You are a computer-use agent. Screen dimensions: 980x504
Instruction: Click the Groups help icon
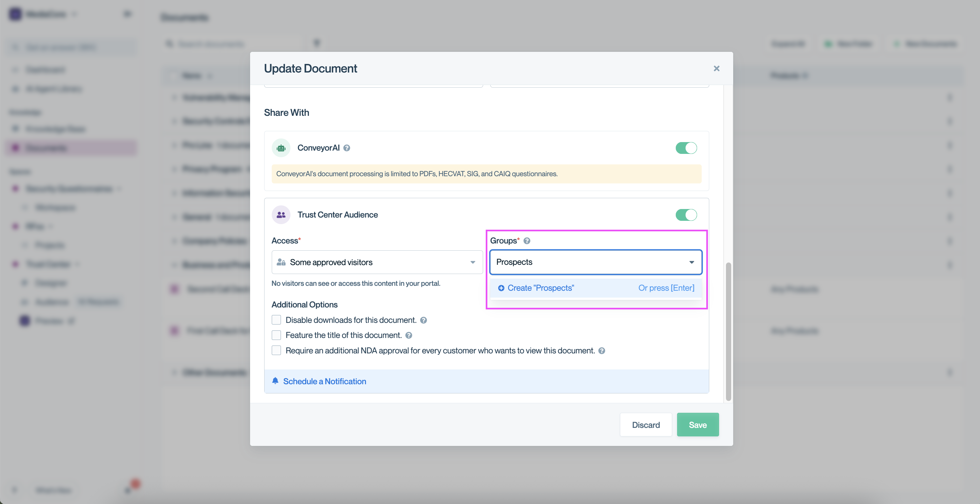527,241
